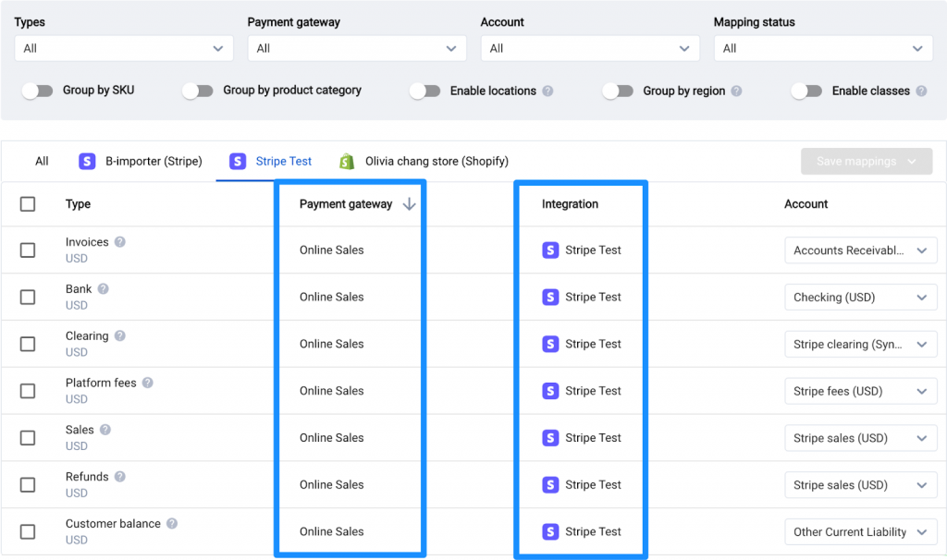Tick the select-all checkbox in the table header
The image size is (947, 560).
point(28,204)
